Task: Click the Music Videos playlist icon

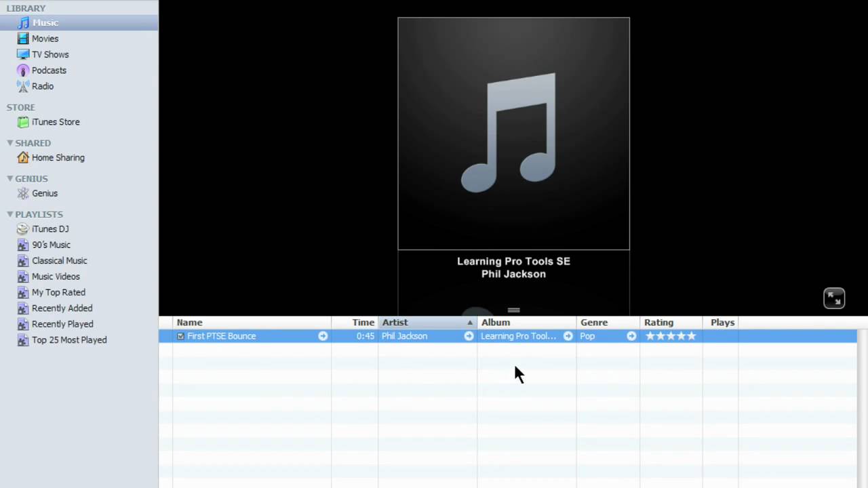Action: click(x=23, y=277)
